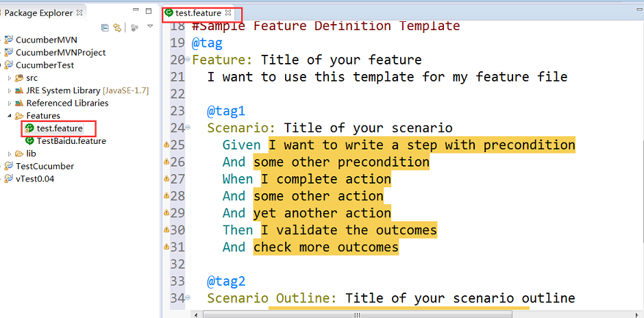Expand the src folder node
This screenshot has height=318, width=644.
[10, 78]
